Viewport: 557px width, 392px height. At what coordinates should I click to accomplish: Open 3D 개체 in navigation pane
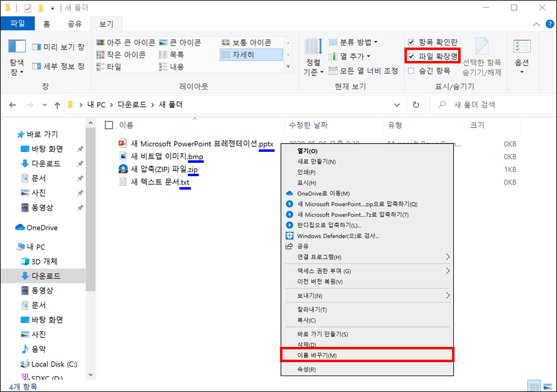(x=39, y=262)
